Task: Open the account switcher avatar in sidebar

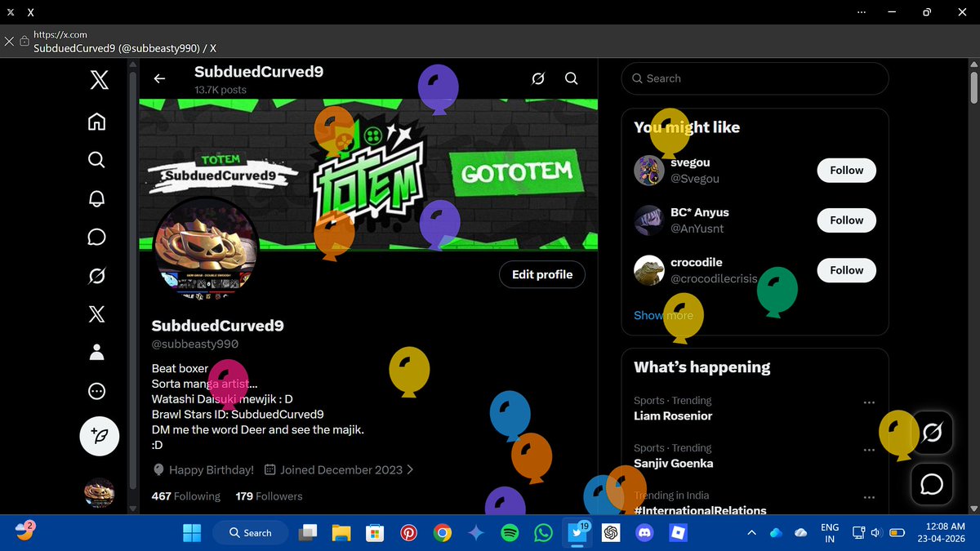Action: [x=100, y=494]
